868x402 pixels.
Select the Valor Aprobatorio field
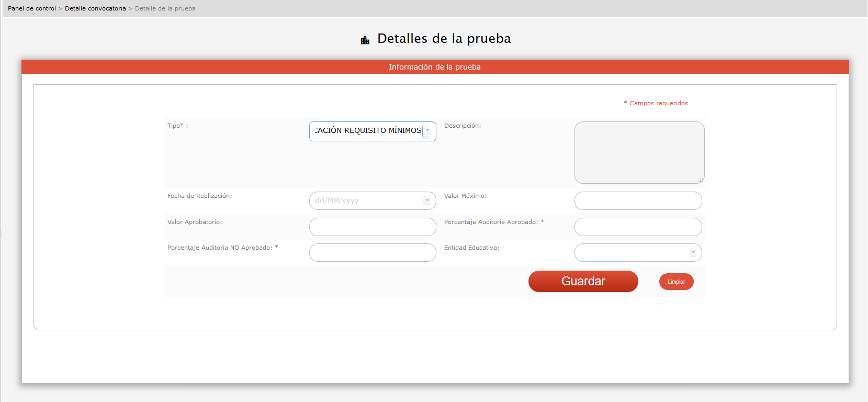click(372, 227)
